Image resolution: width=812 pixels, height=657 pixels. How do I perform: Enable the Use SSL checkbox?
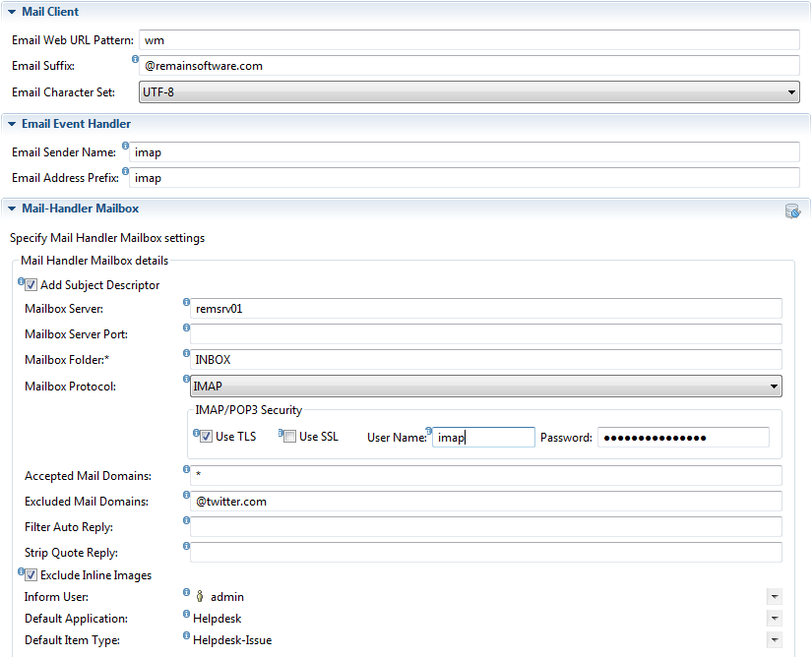[289, 437]
